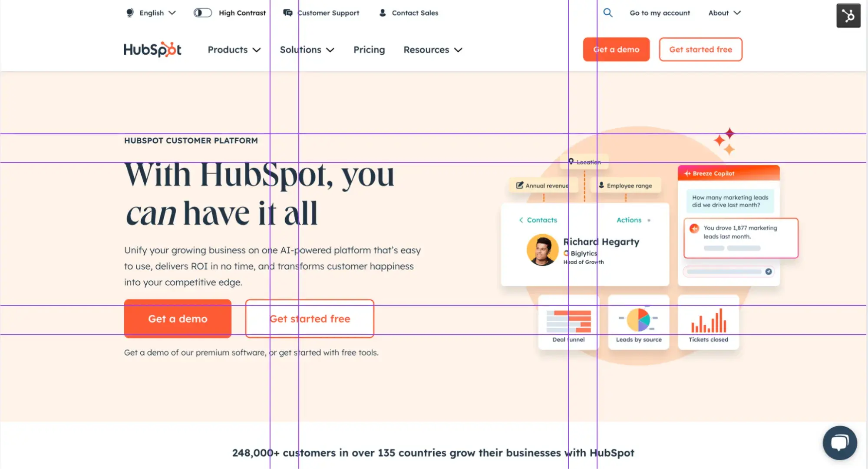Open the Contact Sales link
Viewport: 868px width, 469px height.
[x=415, y=13]
